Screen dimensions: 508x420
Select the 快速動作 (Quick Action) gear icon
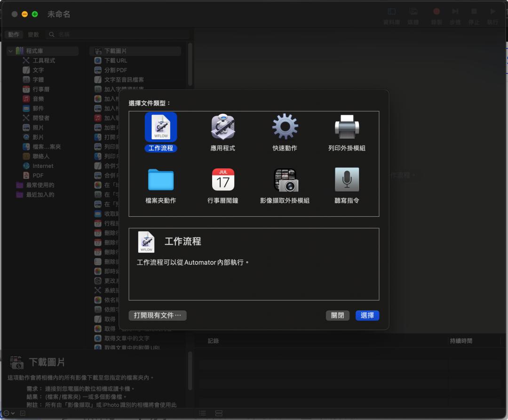coord(285,126)
